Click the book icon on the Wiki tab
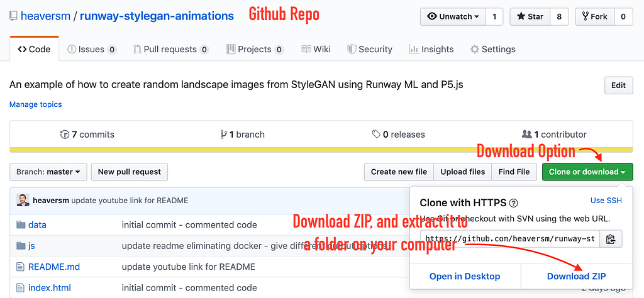644x298 pixels. pyautogui.click(x=306, y=49)
